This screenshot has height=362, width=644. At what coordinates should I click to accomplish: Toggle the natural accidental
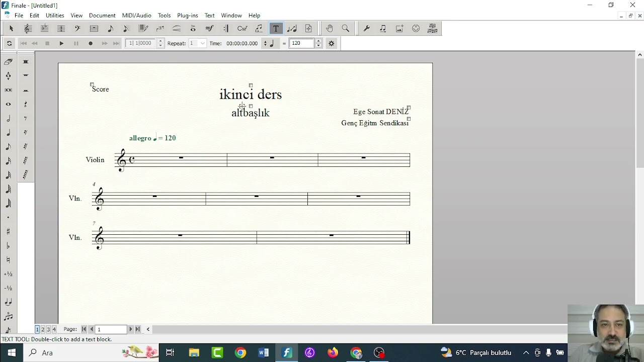pos(9,260)
